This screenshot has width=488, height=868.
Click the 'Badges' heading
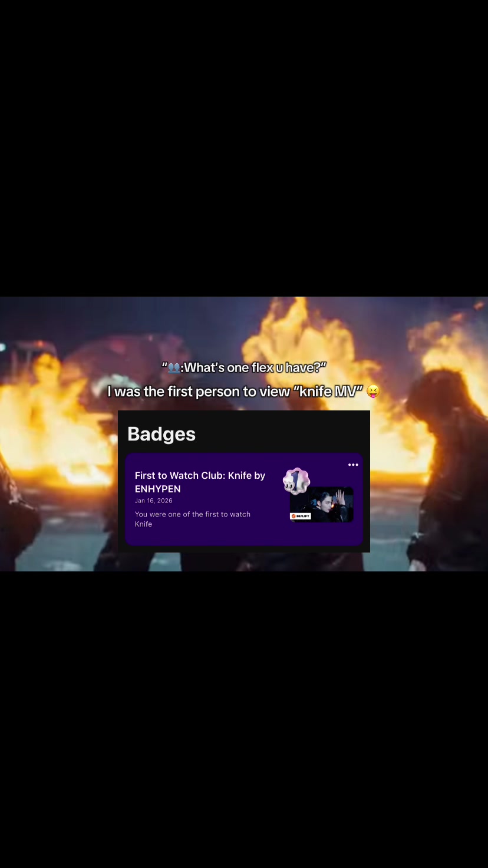pyautogui.click(x=161, y=434)
